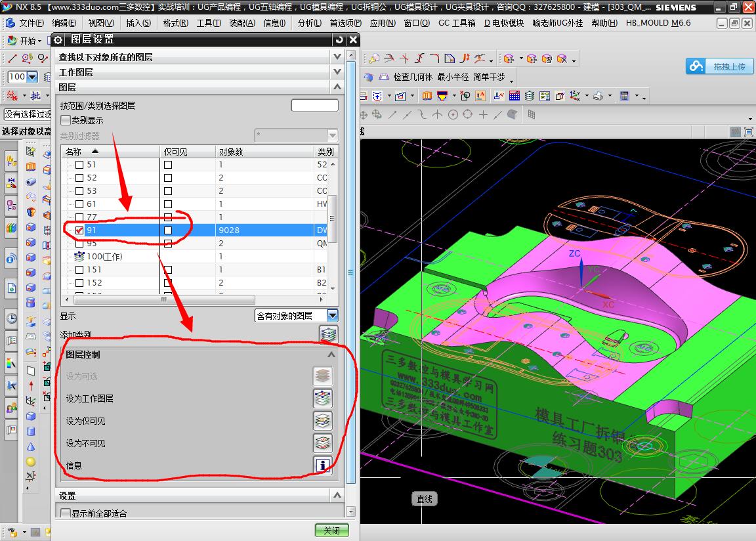Check the layer 61 name checkbox
This screenshot has height=541, width=756.
pyautogui.click(x=79, y=204)
